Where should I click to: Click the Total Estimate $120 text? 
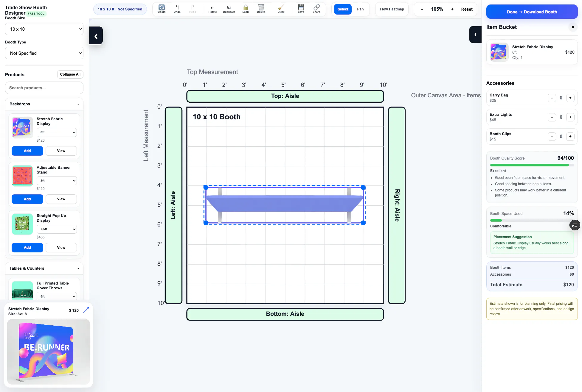tap(532, 285)
